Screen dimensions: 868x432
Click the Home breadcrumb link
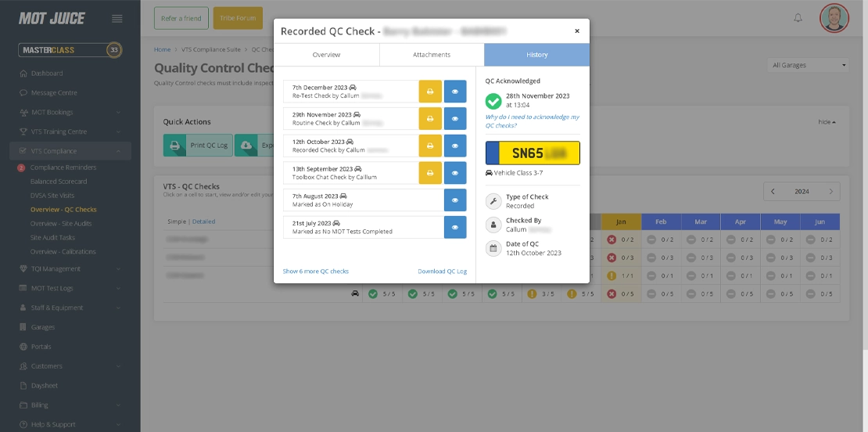(x=162, y=49)
